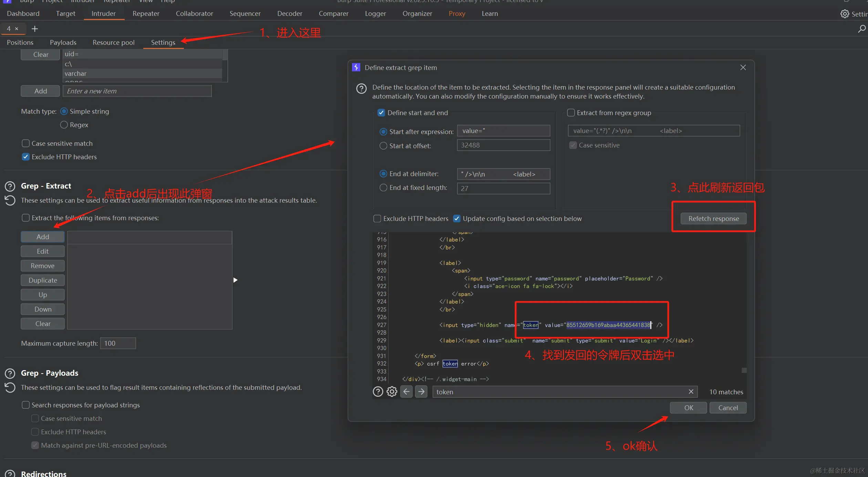Click Clear beside Grep - Match list

pyautogui.click(x=41, y=54)
